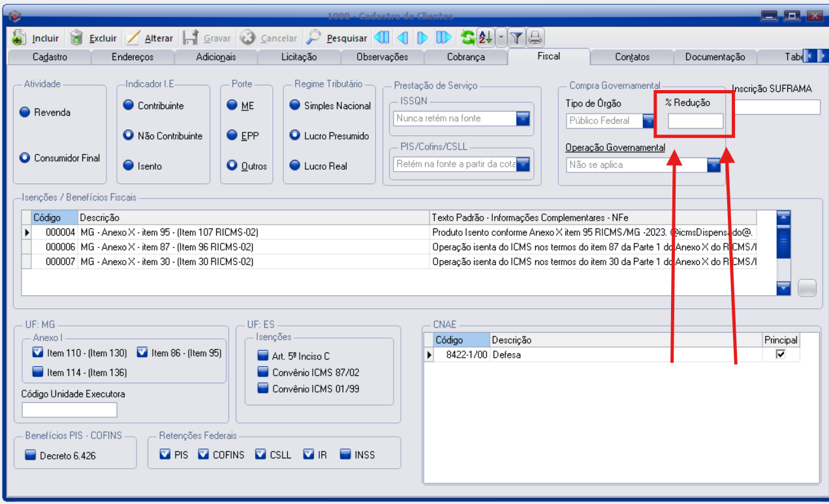Screen dimensions: 829x504
Task: Click the funnel filter icon
Action: click(x=516, y=38)
